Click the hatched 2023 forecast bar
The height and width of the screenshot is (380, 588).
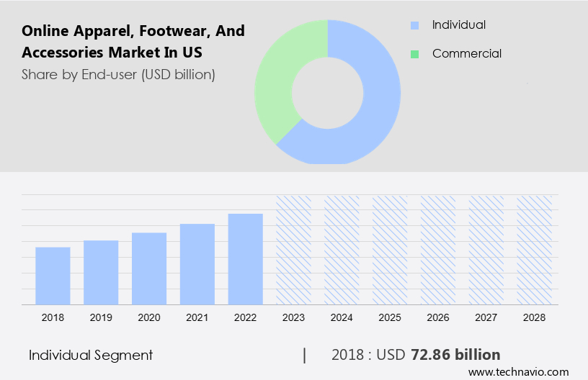(x=294, y=250)
